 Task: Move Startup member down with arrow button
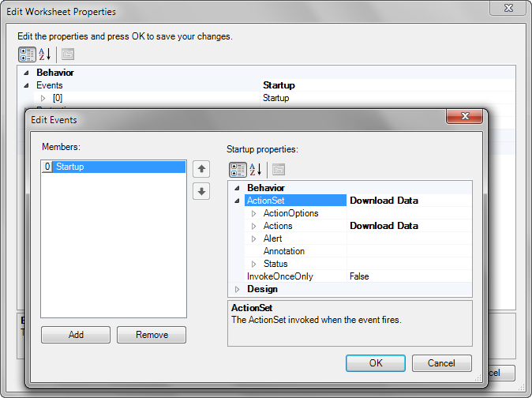(201, 191)
